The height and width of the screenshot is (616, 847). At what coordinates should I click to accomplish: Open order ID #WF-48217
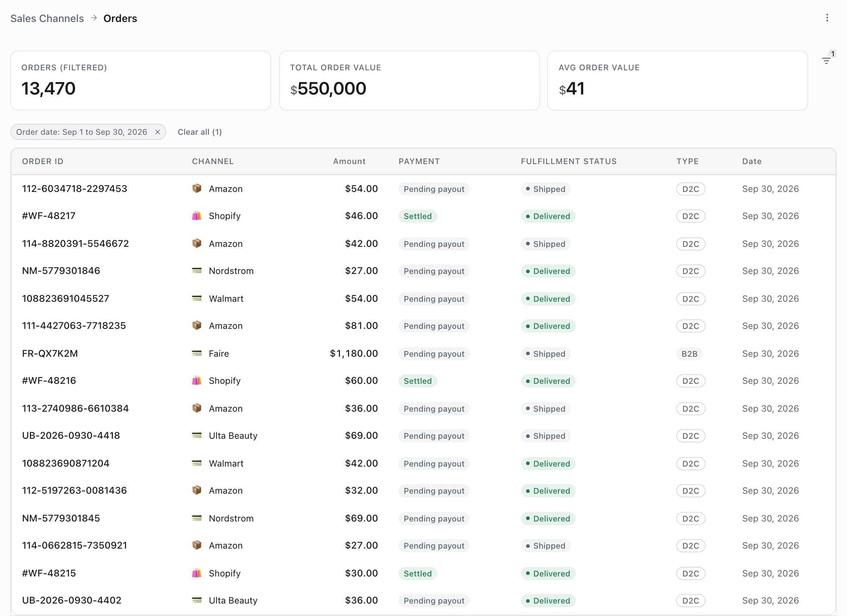pyautogui.click(x=49, y=216)
